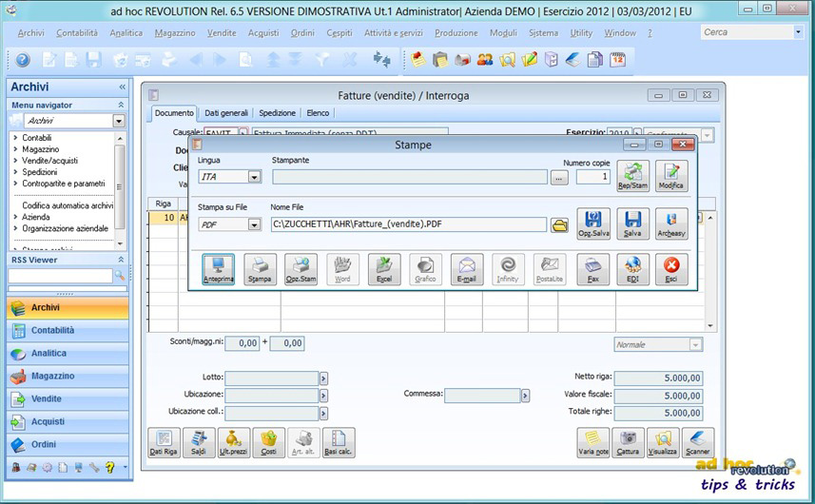
Task: Click the Stampante ellipsis browse button
Action: point(559,178)
